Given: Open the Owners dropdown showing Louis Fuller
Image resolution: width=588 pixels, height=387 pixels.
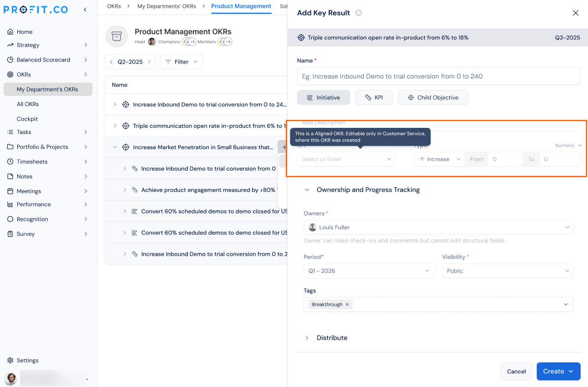Looking at the screenshot, I should [x=439, y=227].
